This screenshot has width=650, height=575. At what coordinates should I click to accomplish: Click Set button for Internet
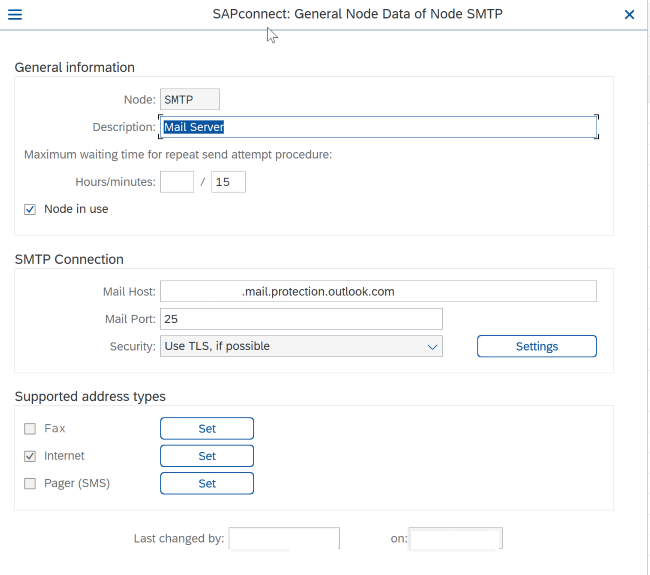[207, 456]
